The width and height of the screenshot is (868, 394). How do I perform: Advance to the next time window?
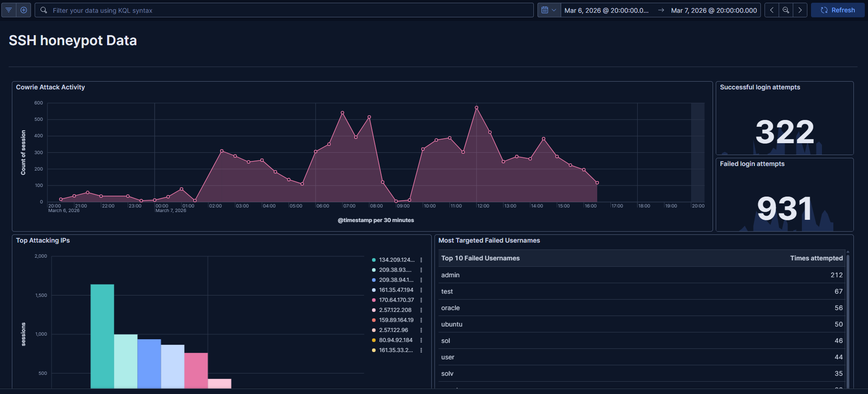[x=800, y=10]
